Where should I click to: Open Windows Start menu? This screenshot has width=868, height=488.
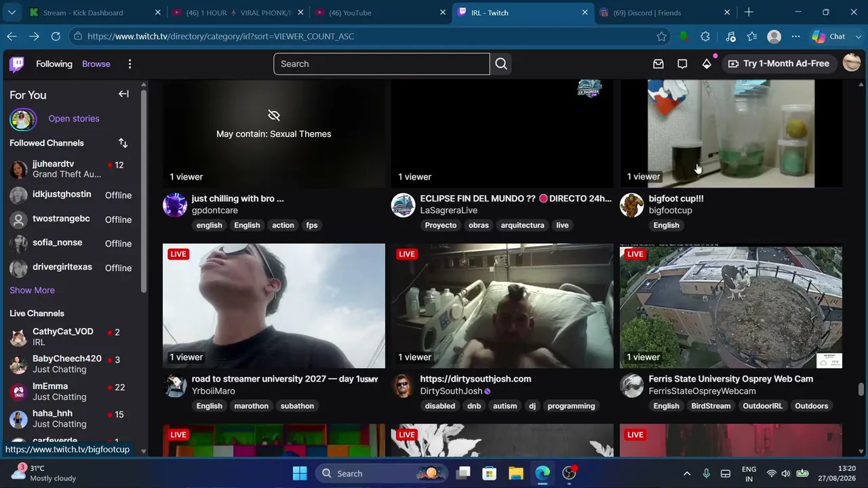coord(300,473)
